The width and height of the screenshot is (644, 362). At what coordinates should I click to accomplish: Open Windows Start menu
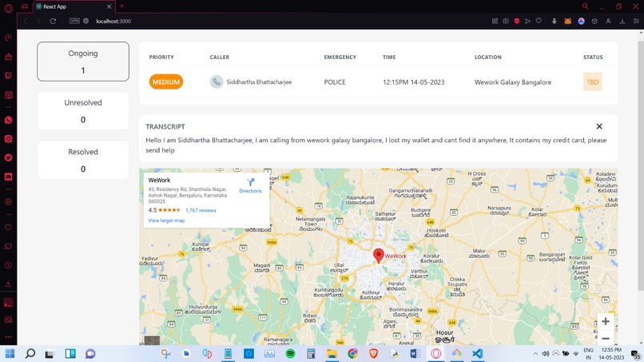click(x=10, y=353)
